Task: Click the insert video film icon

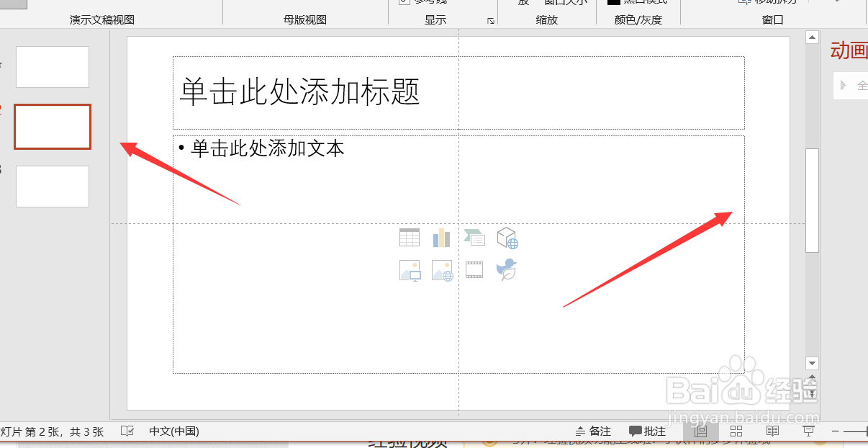Action: click(x=474, y=269)
